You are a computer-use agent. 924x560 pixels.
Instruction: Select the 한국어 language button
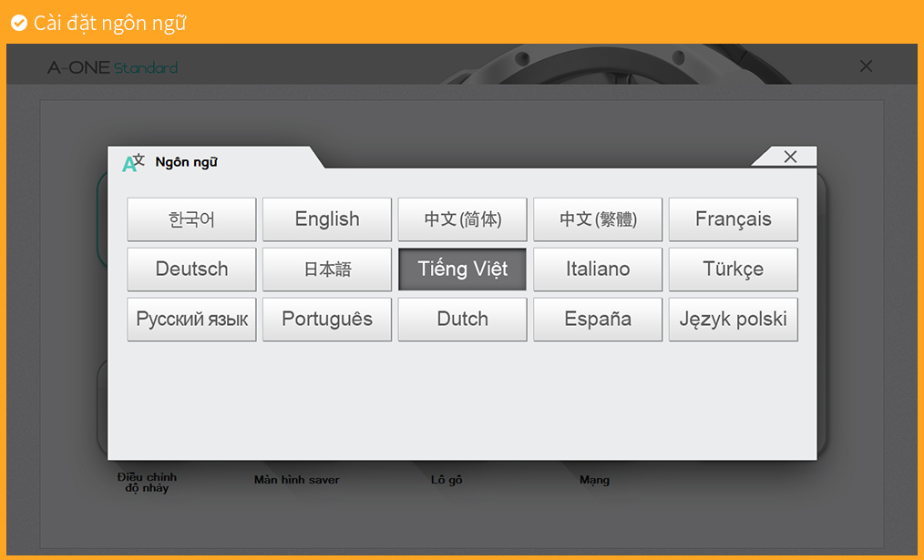pos(191,219)
